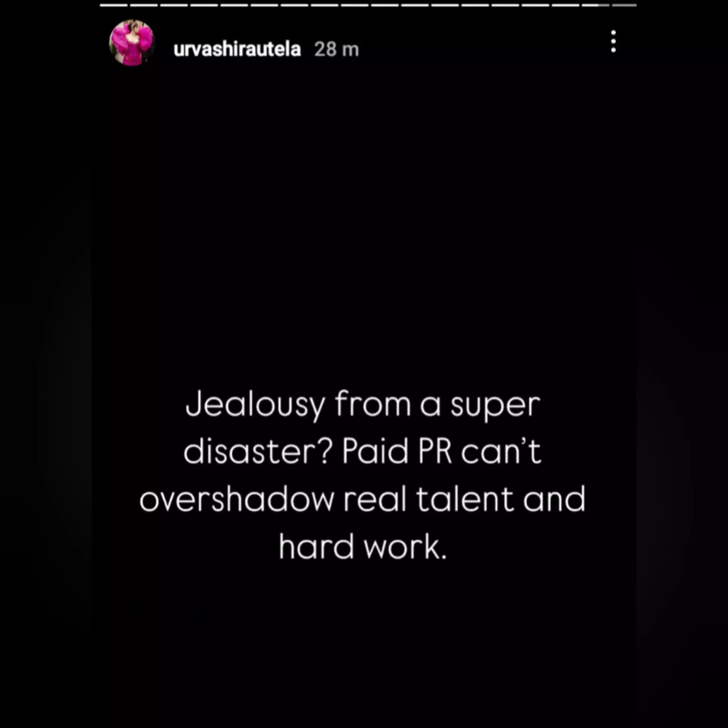Select the second story progress segment
728x728 pixels.
tap(144, 5)
